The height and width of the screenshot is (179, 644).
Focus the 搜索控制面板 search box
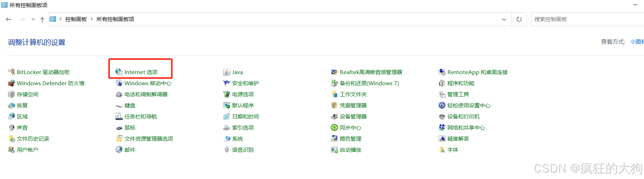click(x=587, y=19)
